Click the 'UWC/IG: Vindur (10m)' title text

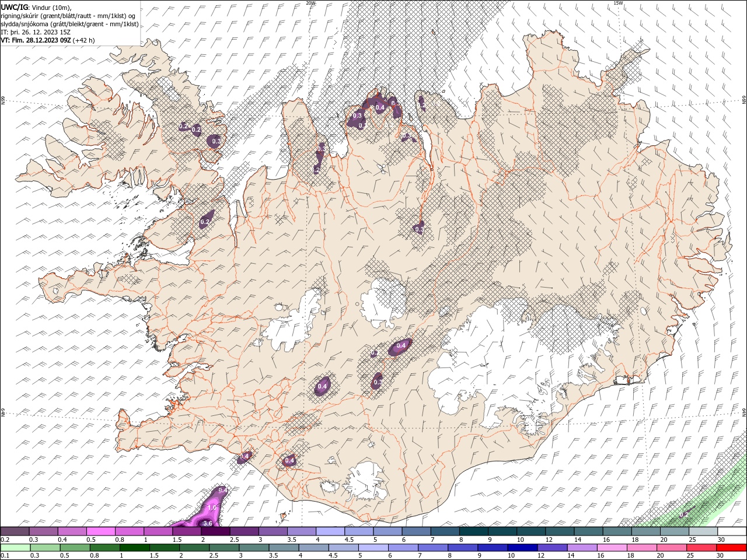point(36,7)
